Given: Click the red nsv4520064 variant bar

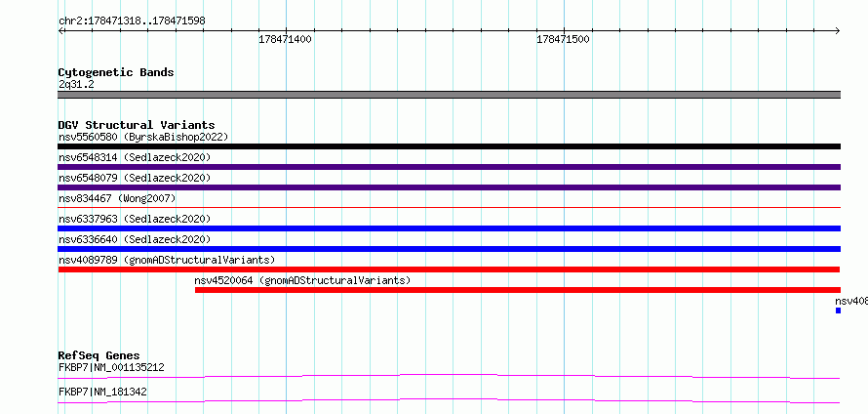Looking at the screenshot, I should (518, 290).
